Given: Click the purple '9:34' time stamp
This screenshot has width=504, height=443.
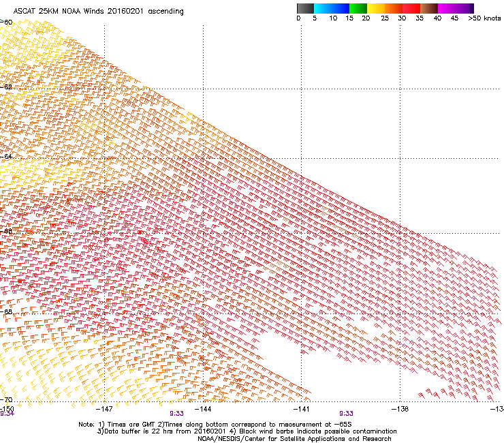Looking at the screenshot, I should point(7,414).
